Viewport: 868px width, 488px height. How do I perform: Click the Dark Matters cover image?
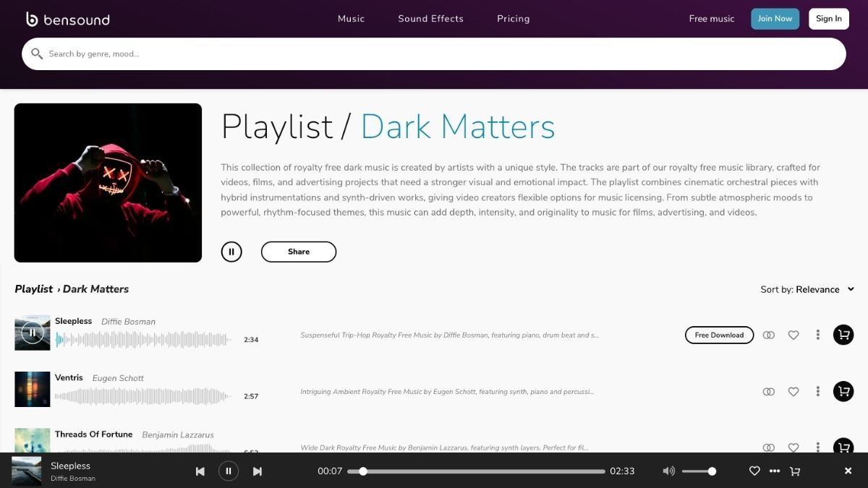108,183
